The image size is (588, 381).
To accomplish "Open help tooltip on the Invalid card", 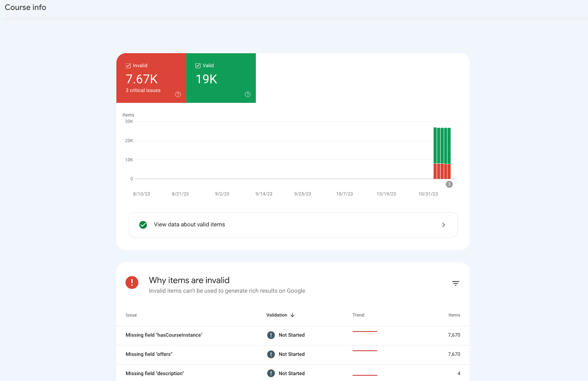I will click(x=178, y=94).
